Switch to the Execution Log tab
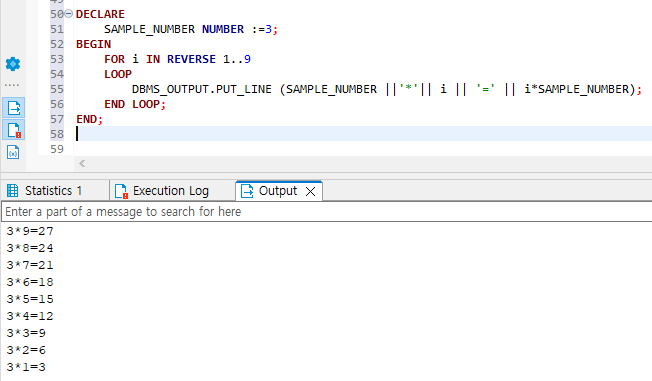Screen dimensions: 652x381 pyautogui.click(x=172, y=191)
